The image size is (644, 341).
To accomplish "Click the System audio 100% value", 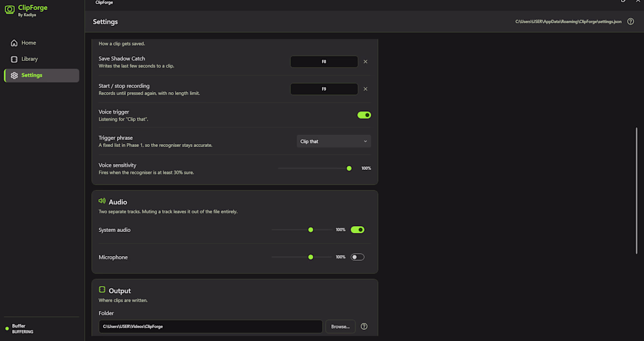I will tap(341, 230).
